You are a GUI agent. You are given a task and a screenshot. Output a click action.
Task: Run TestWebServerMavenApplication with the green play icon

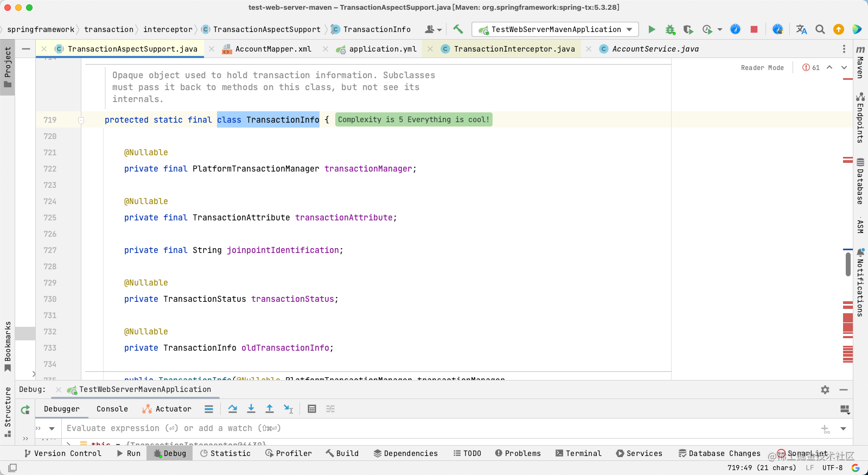click(x=652, y=29)
